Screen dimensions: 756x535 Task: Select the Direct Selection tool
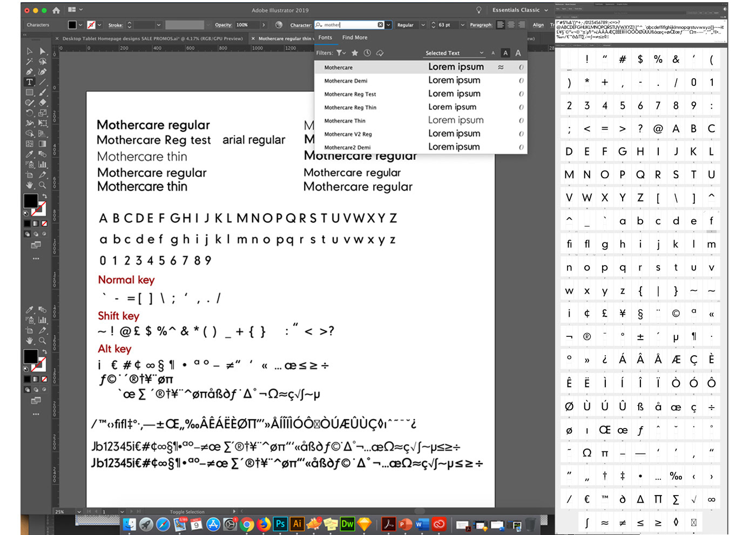(43, 51)
